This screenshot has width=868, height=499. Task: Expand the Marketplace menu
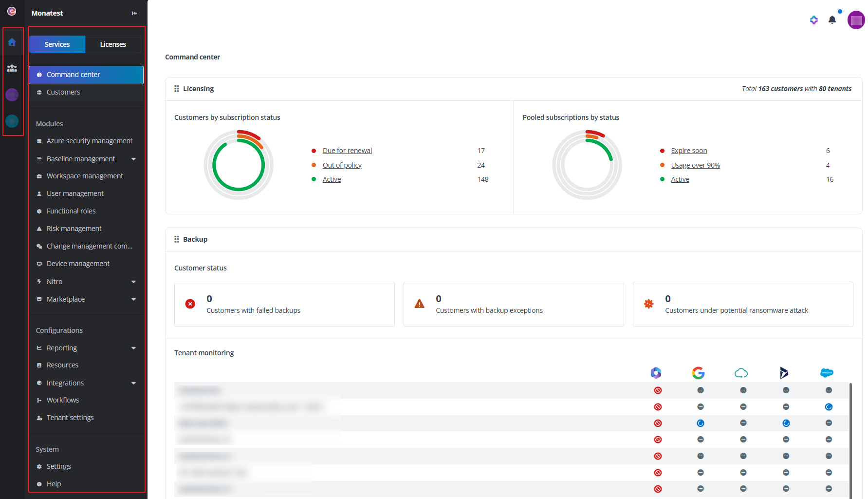[x=133, y=299]
